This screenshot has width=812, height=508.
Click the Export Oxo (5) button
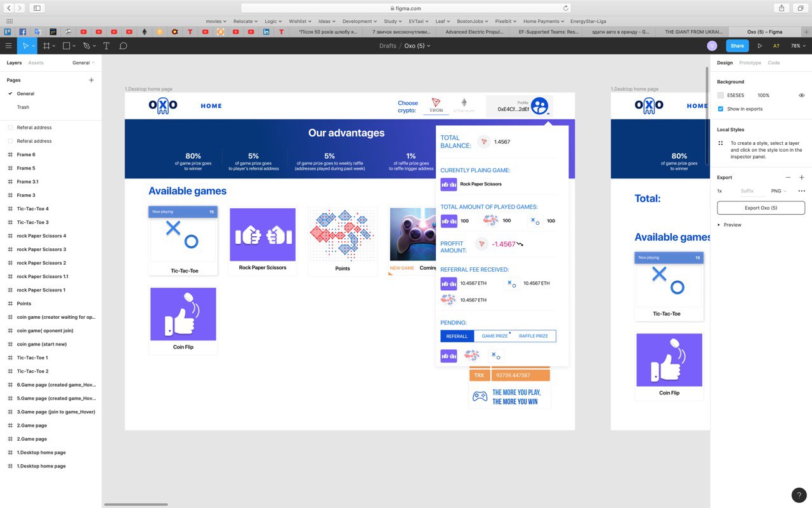[x=761, y=208]
